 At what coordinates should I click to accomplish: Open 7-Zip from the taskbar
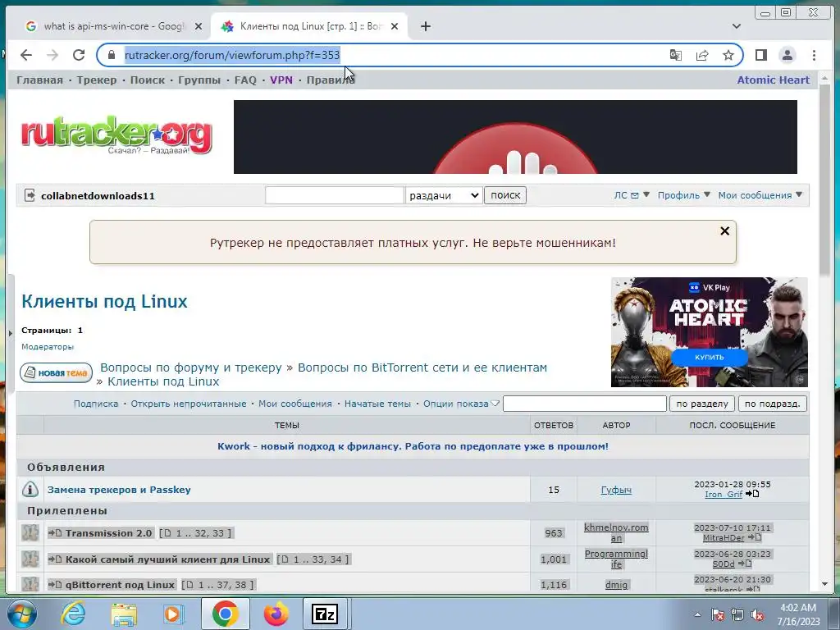click(325, 614)
